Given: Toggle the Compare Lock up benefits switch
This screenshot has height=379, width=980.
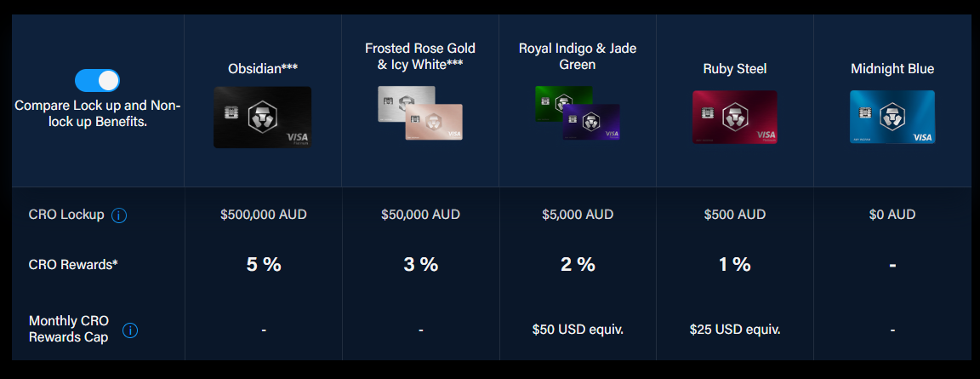Looking at the screenshot, I should [97, 81].
